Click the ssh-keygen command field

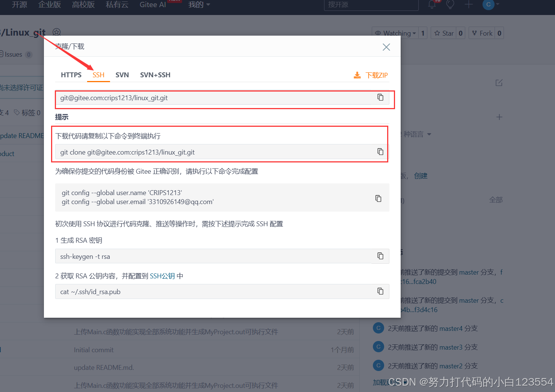222,256
